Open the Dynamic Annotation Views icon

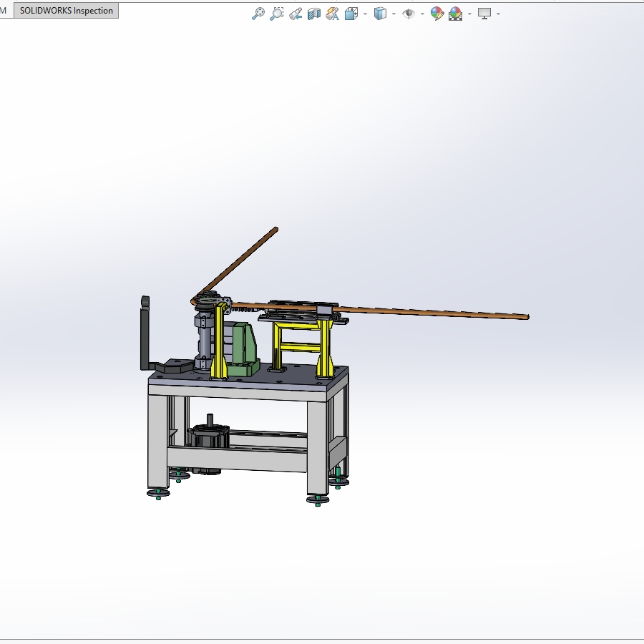332,14
